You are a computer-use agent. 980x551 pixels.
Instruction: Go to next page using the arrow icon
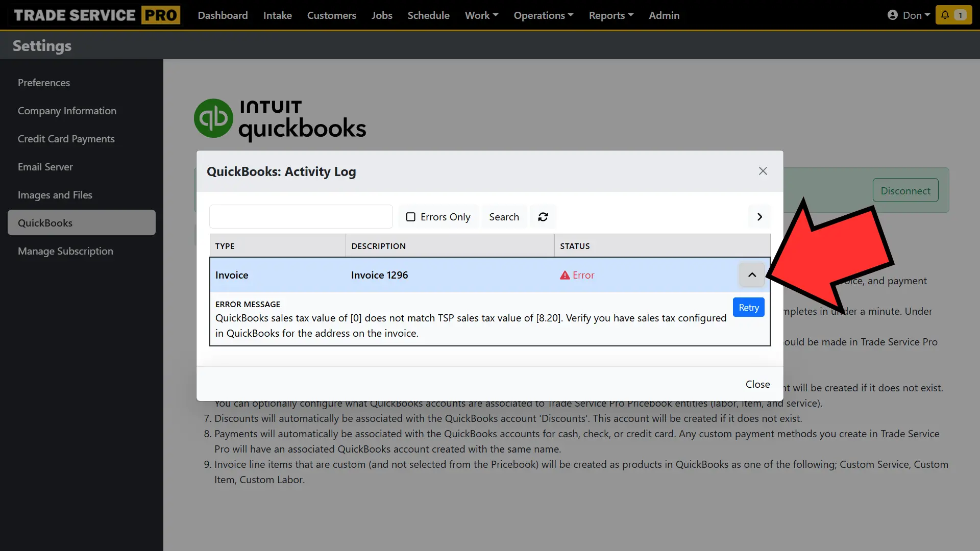(759, 216)
